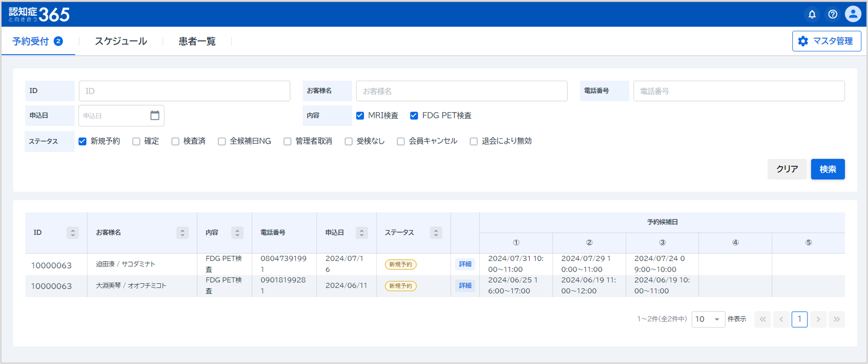Sort the table by ID column
Image resolution: width=868 pixels, height=364 pixels.
pyautogui.click(x=72, y=233)
